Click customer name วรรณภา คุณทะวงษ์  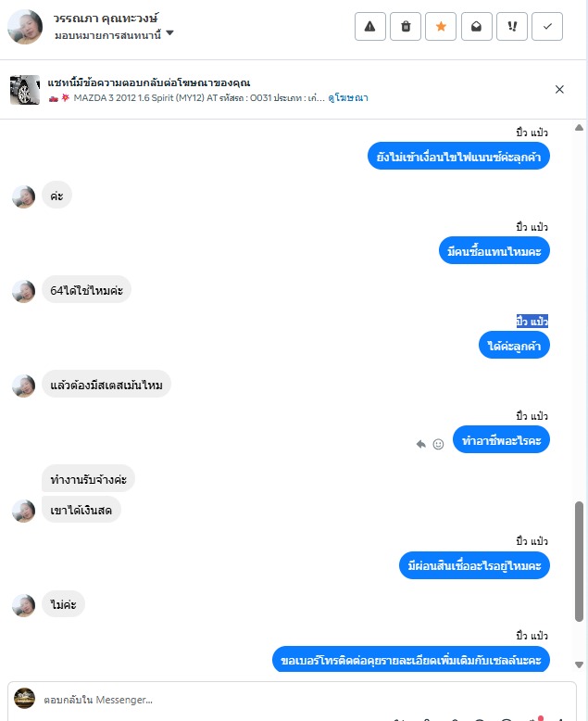click(x=106, y=19)
